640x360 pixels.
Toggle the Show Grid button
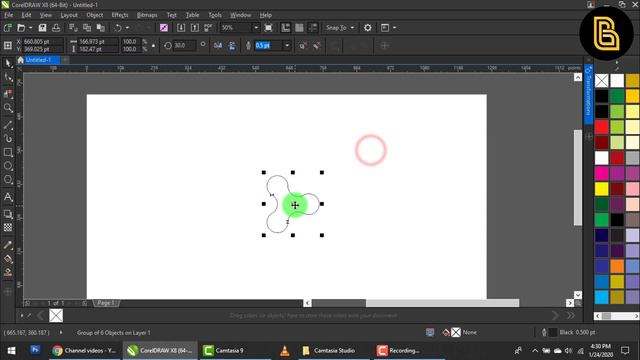point(299,28)
